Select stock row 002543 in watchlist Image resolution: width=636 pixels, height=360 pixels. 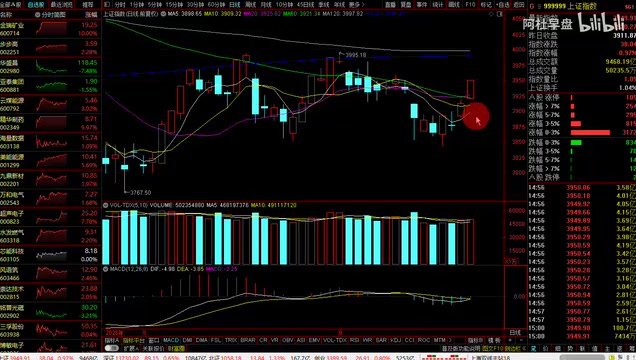coord(50,198)
